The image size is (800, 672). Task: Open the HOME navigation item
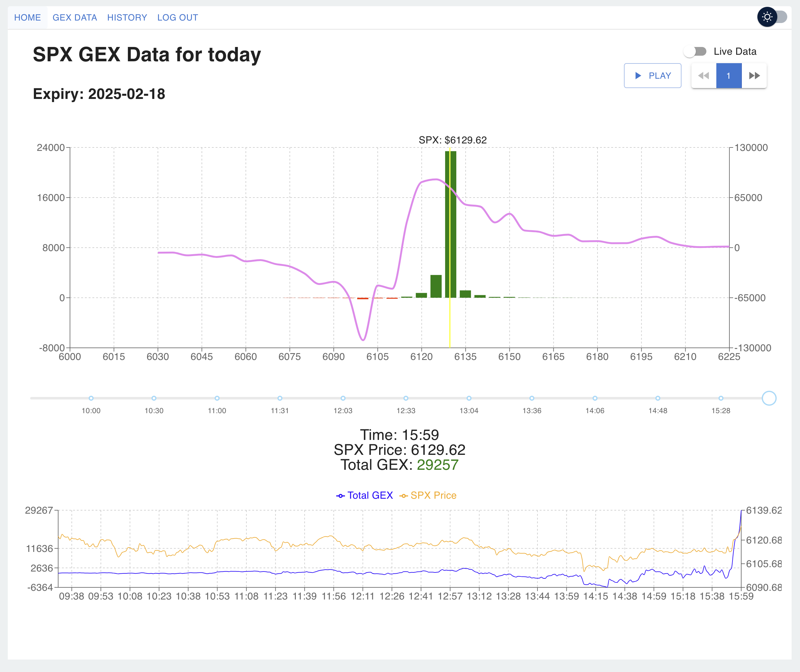pyautogui.click(x=27, y=17)
